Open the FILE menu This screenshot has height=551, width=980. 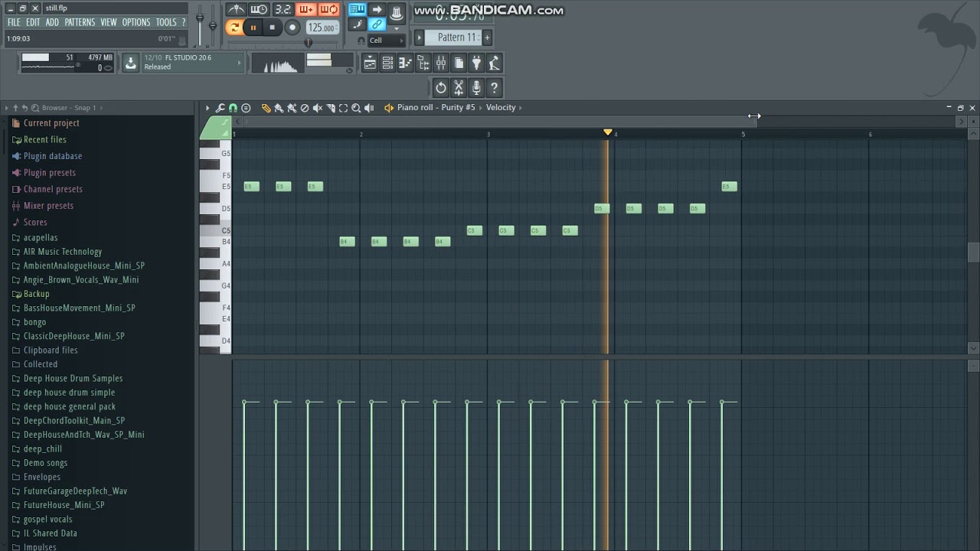click(x=14, y=22)
